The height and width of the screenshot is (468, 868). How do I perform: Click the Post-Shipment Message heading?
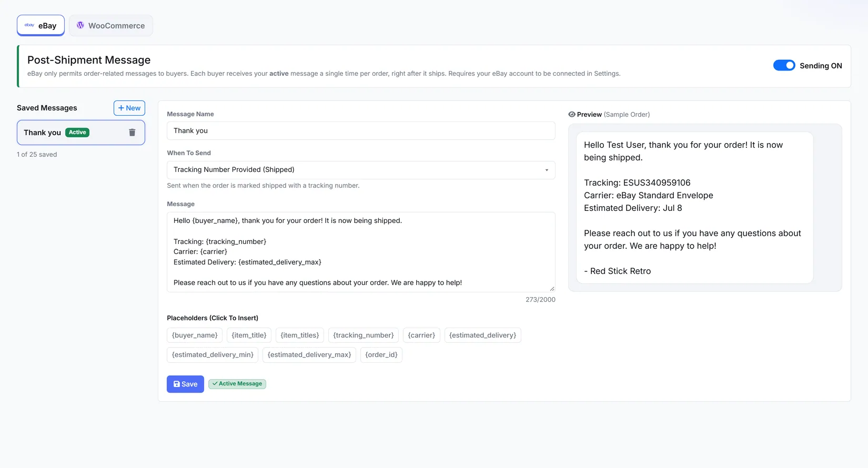coord(89,60)
